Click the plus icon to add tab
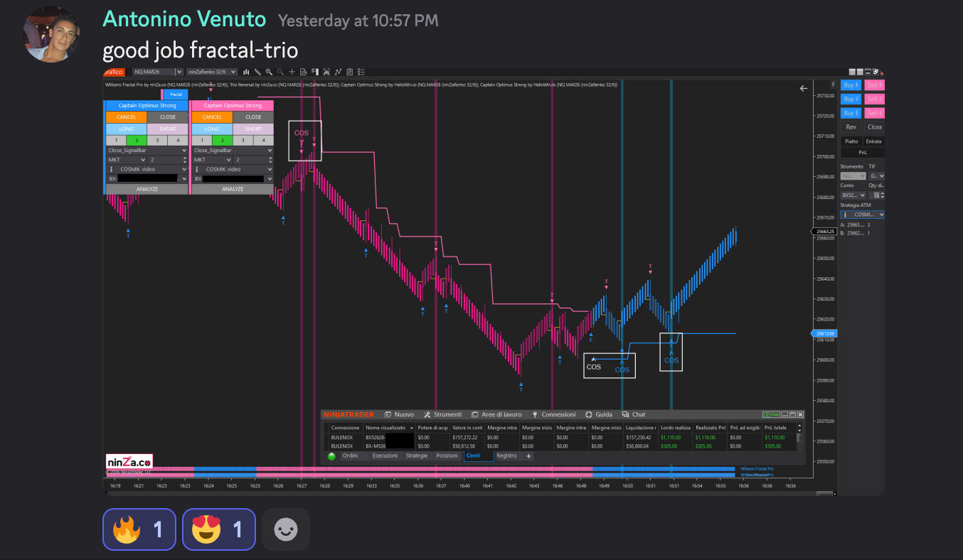963x560 pixels. click(528, 456)
